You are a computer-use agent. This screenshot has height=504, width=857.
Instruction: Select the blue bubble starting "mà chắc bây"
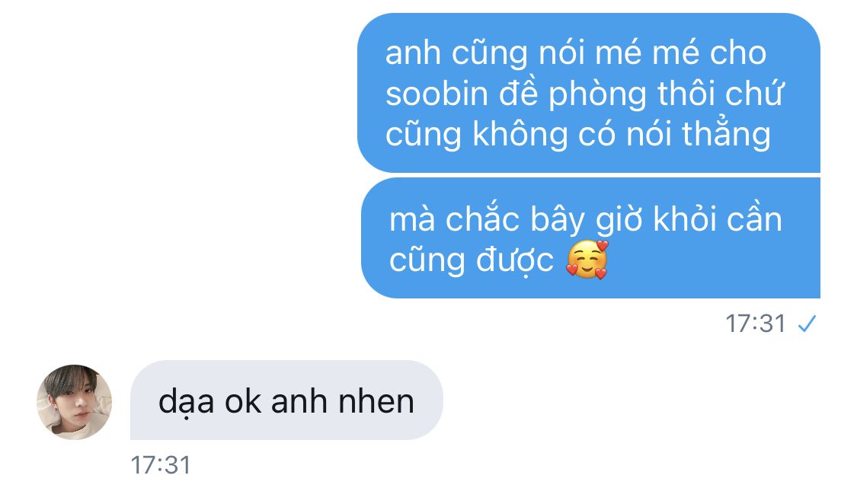point(591,238)
